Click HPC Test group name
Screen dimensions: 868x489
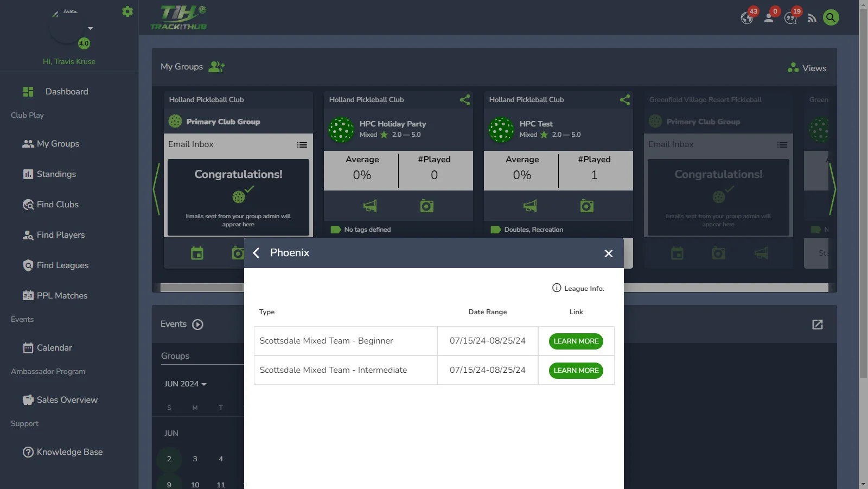click(536, 124)
